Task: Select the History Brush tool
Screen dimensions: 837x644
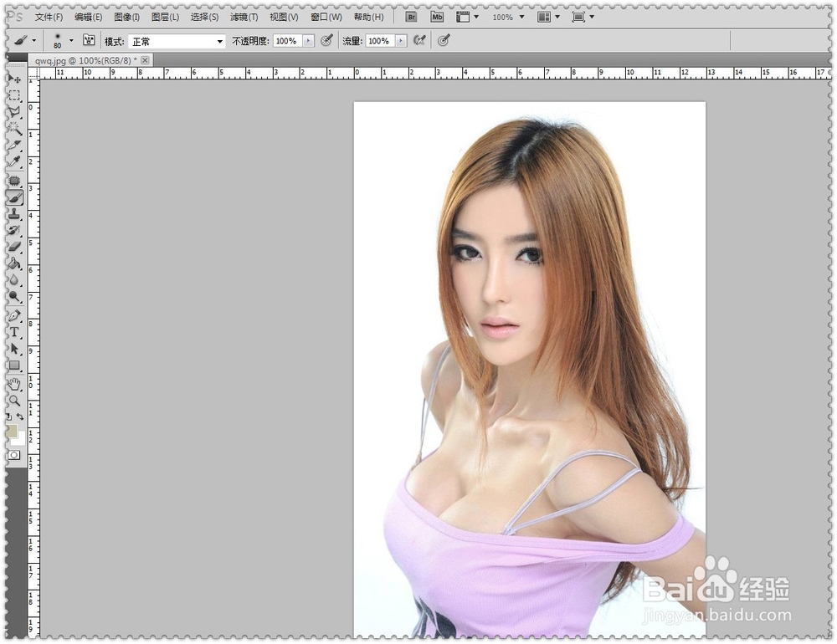Action: point(14,231)
